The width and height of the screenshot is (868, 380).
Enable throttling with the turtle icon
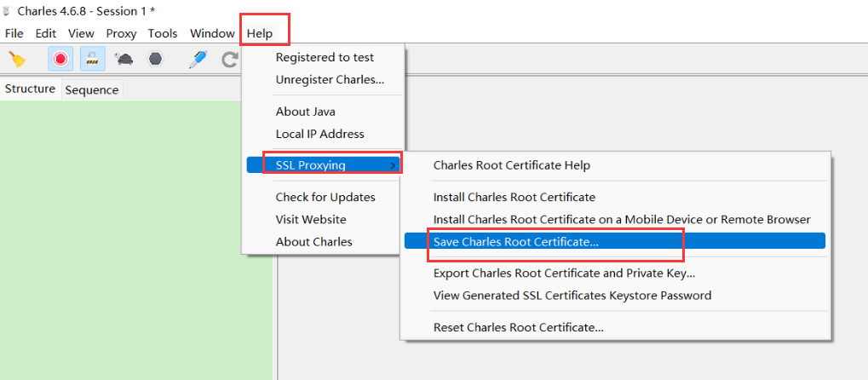pos(124,59)
